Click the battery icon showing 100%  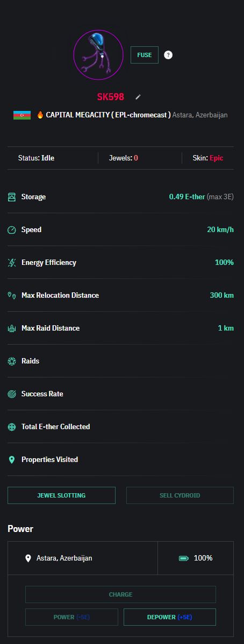pyautogui.click(x=183, y=558)
